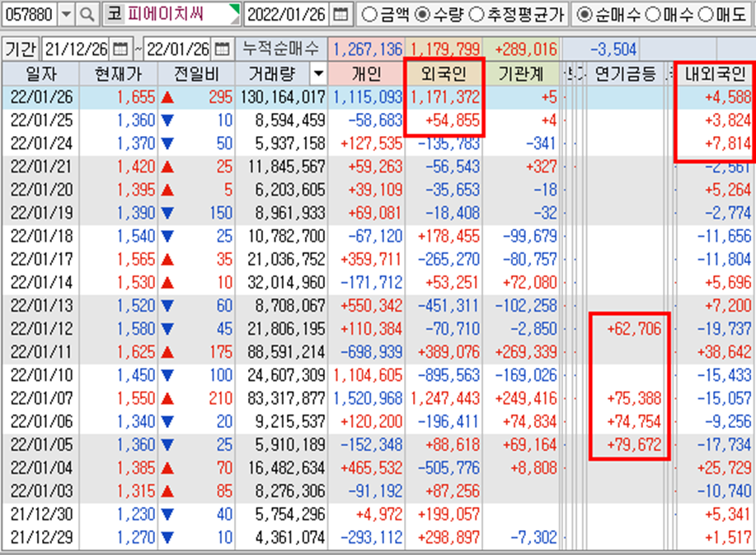
Task: Click individual value +465,532 on 22/01/04
Action: coord(371,468)
